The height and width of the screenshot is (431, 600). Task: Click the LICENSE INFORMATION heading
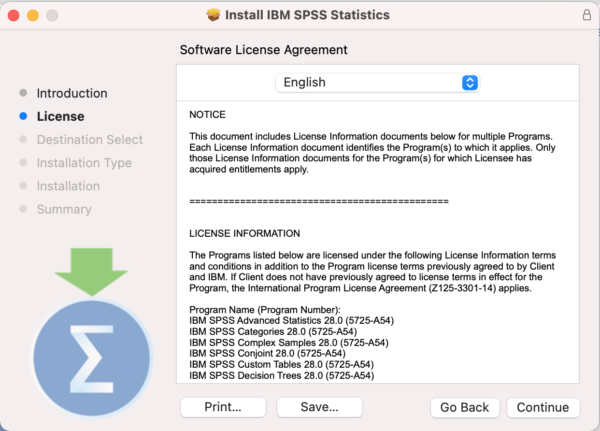point(245,233)
